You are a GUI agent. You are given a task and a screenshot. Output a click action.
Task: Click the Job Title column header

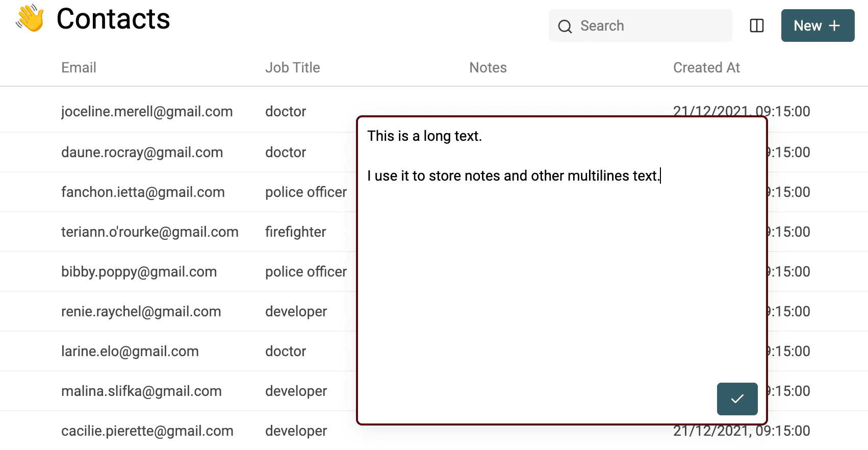tap(292, 68)
